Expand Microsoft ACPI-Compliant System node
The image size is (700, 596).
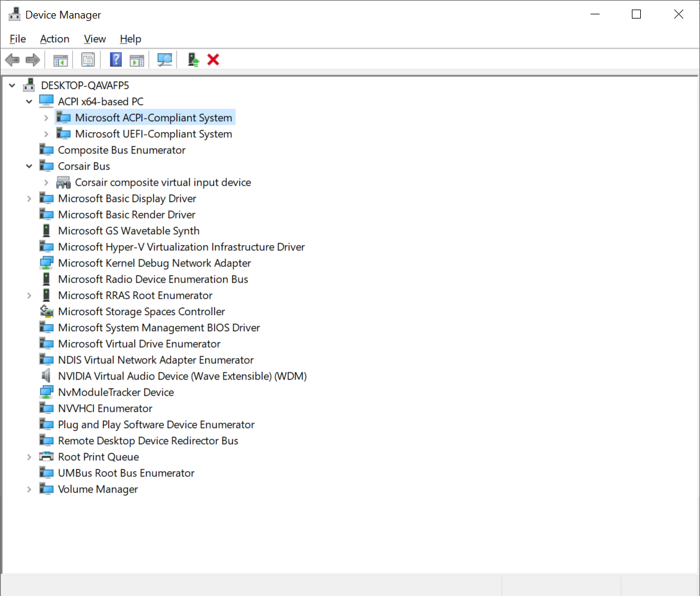[x=47, y=118]
